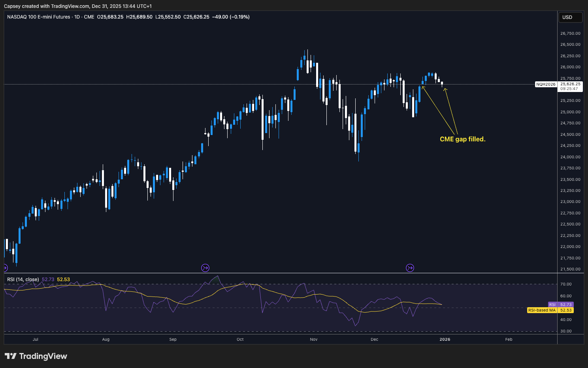Click the −49.00 (−0.19%) change value

click(x=231, y=17)
